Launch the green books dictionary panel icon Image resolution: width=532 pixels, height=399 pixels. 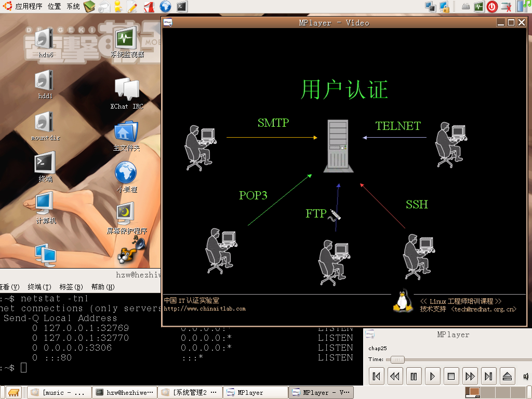pyautogui.click(x=89, y=6)
